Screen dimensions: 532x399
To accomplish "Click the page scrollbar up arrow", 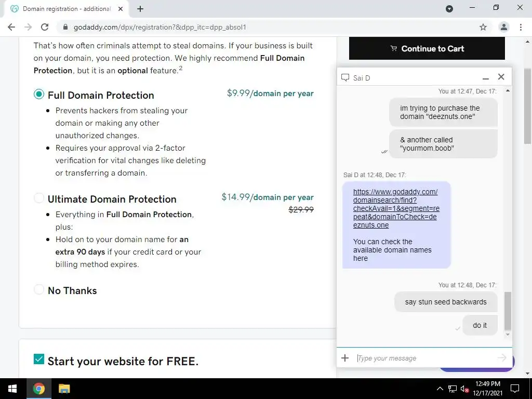I will coord(528,42).
